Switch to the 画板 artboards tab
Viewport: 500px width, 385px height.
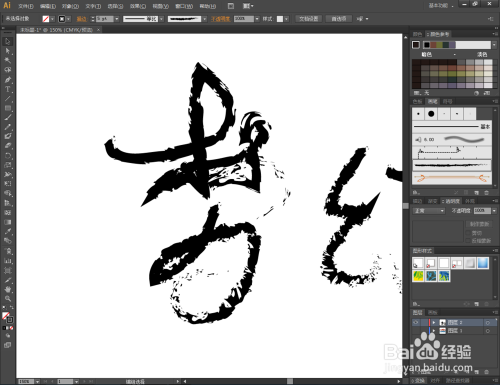click(x=432, y=313)
